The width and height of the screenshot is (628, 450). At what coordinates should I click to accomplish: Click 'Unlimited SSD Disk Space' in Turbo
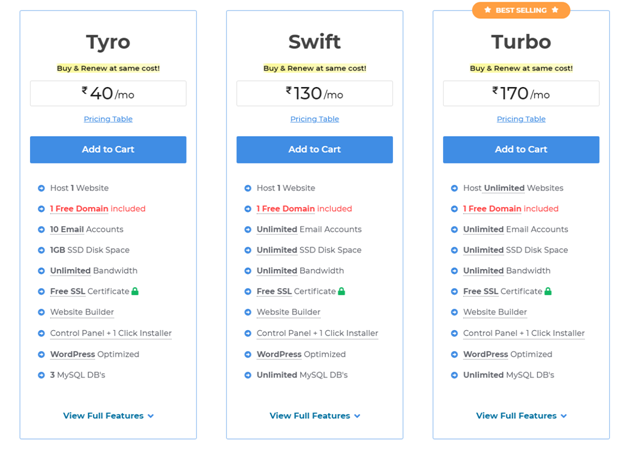click(x=516, y=250)
